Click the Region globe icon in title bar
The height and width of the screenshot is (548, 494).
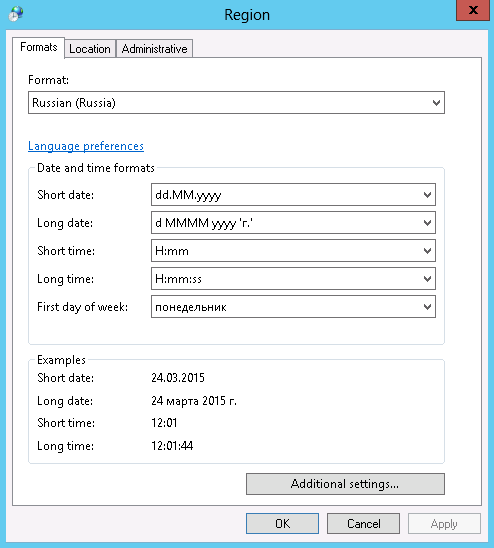[16, 14]
